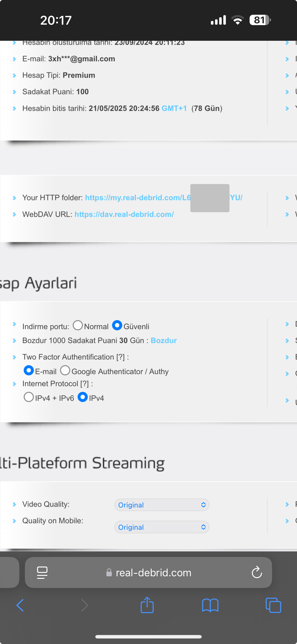Viewport: 297px width, 644px height.
Task: Open the Quality on Mobile dropdown
Action: tap(162, 527)
